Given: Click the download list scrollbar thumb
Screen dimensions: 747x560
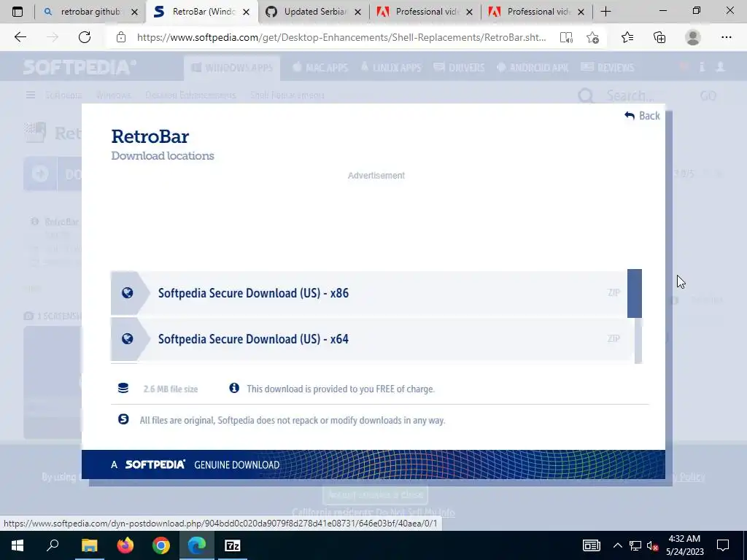Looking at the screenshot, I should [635, 293].
